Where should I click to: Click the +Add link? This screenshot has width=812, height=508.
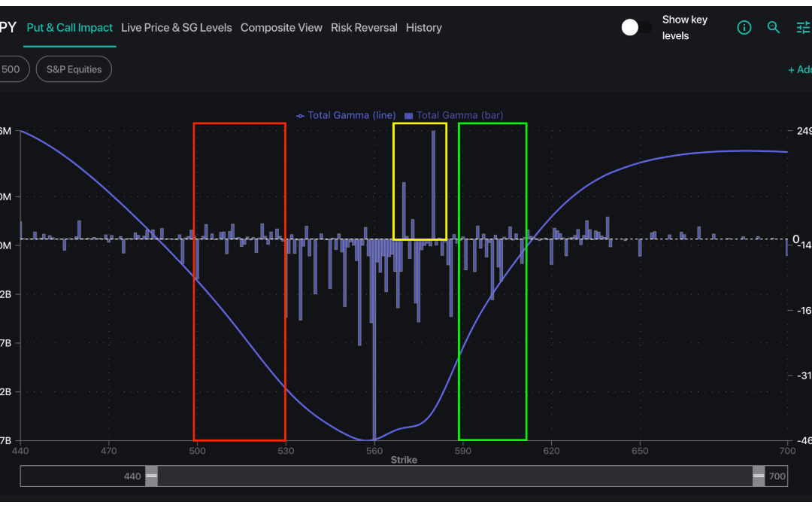(x=798, y=69)
